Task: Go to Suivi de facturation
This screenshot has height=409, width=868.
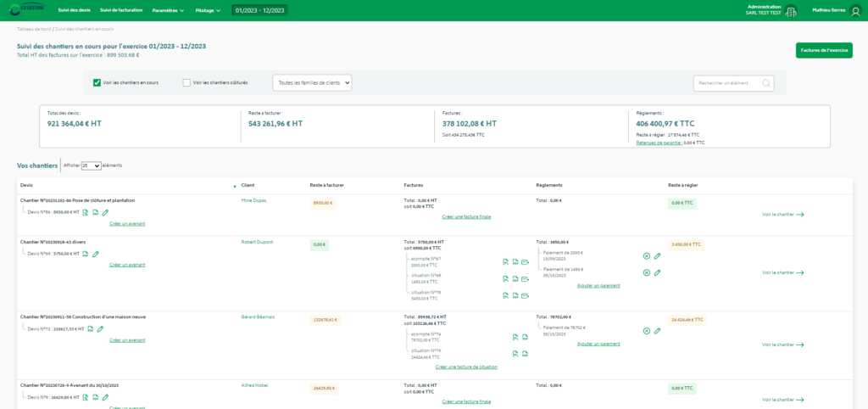Action: tap(121, 10)
